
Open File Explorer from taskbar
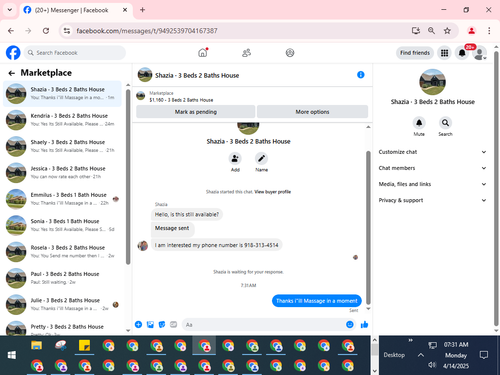[x=37, y=345]
